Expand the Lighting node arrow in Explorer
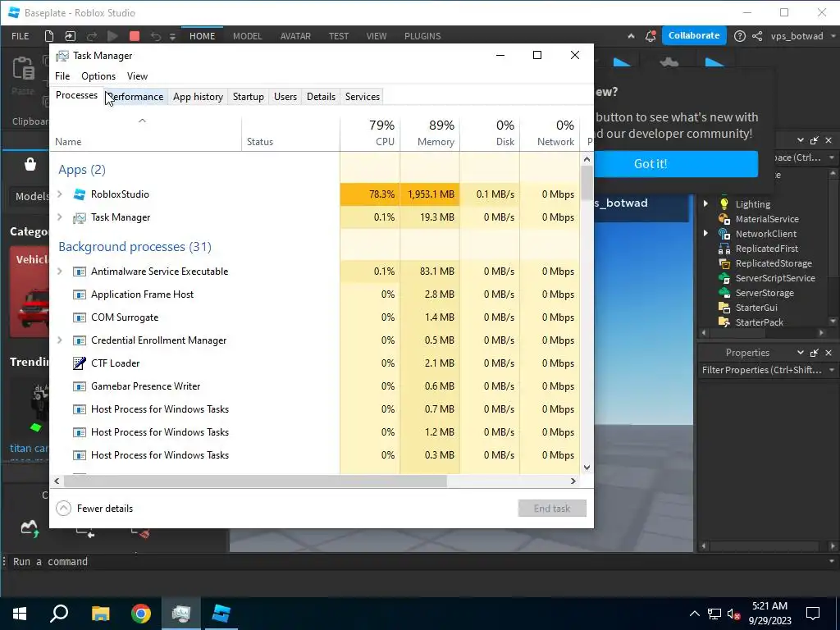840x630 pixels. pos(705,203)
